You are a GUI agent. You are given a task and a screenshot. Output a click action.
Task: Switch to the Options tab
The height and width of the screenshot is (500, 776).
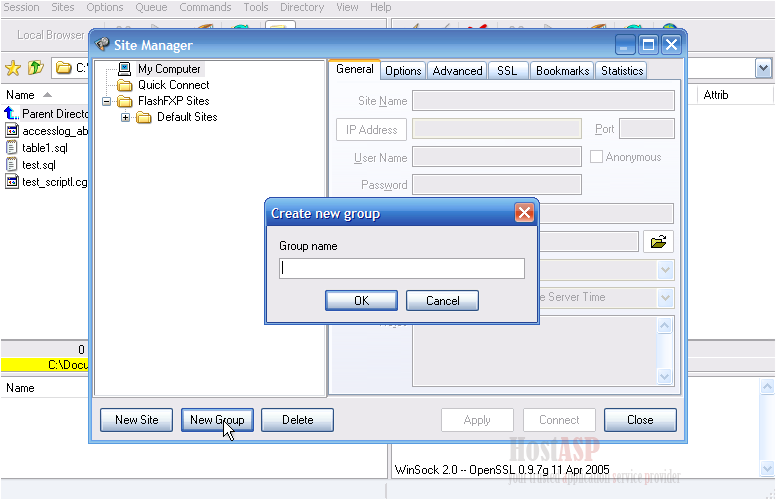click(403, 71)
